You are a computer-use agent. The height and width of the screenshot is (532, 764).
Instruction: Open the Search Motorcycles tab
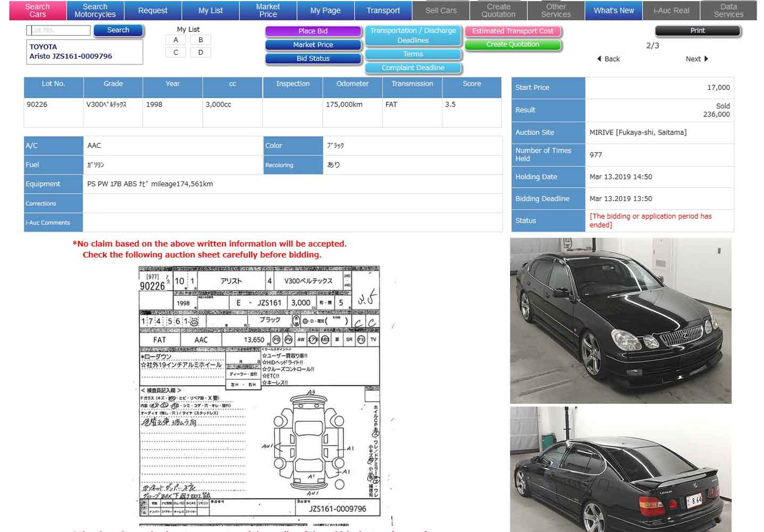point(95,10)
